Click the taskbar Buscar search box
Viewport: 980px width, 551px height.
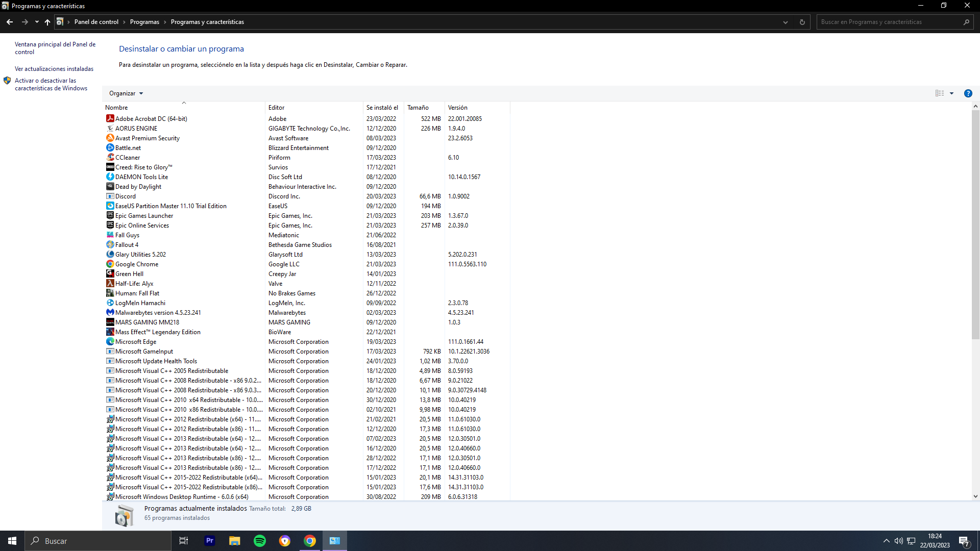(98, 541)
